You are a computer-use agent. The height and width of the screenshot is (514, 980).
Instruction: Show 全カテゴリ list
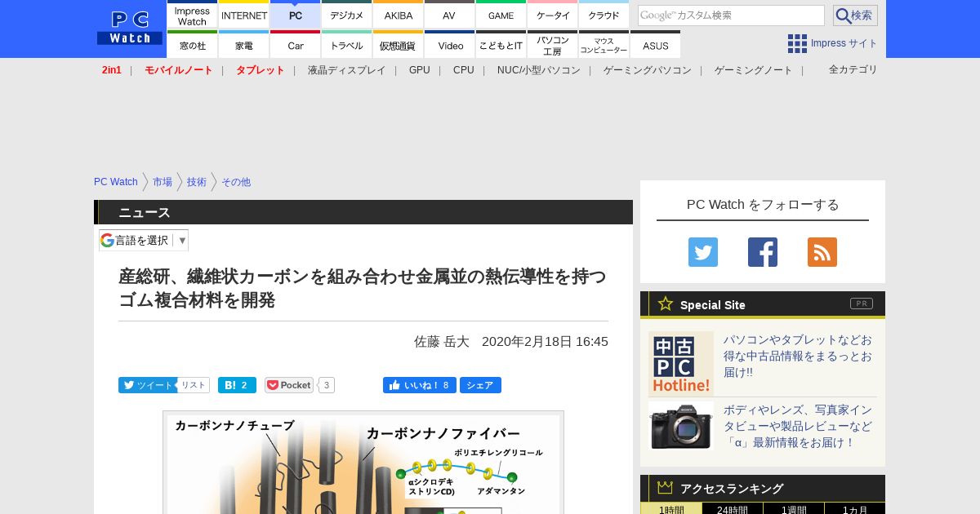[853, 69]
